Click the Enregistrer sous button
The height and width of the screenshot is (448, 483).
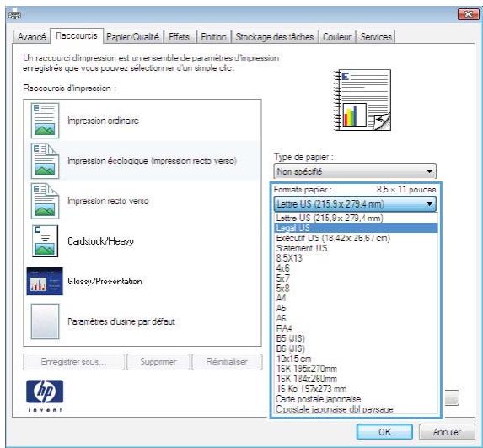(x=73, y=362)
